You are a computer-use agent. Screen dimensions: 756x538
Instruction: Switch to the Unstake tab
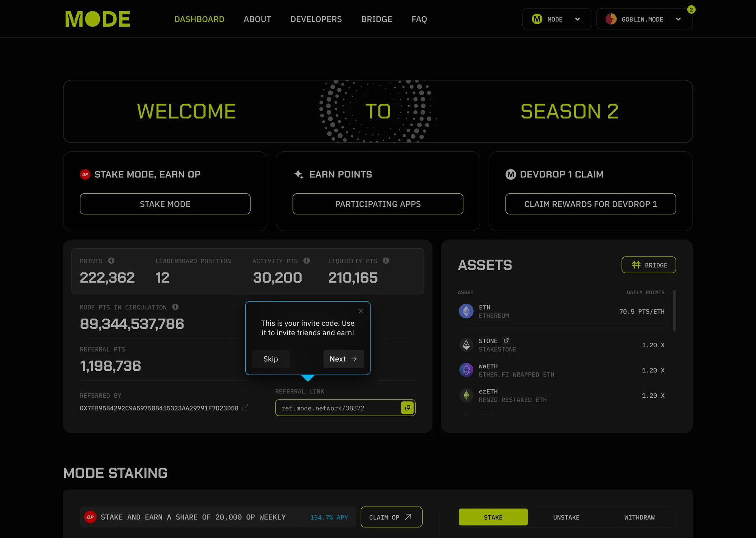pyautogui.click(x=566, y=517)
